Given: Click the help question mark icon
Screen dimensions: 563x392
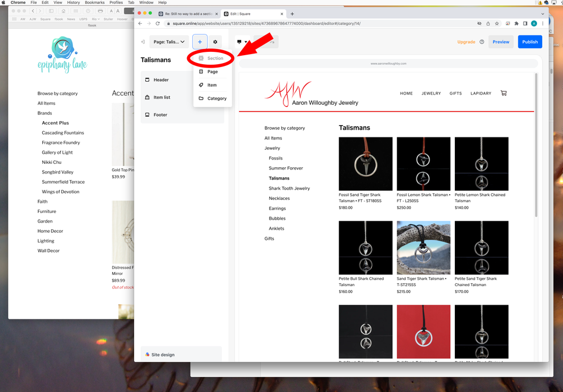Looking at the screenshot, I should click(x=482, y=42).
